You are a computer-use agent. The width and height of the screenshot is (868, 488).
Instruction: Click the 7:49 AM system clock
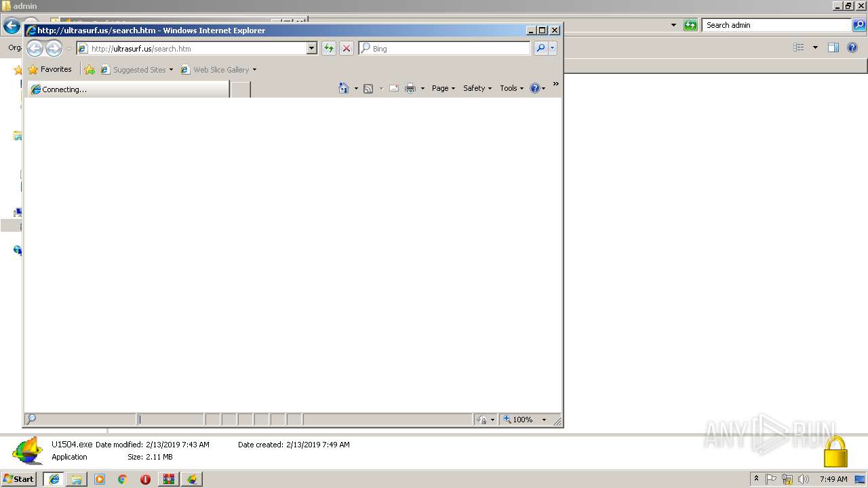(x=833, y=479)
